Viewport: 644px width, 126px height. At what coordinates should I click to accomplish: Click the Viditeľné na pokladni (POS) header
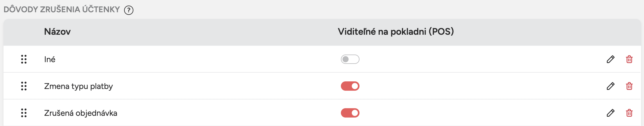pos(396,32)
